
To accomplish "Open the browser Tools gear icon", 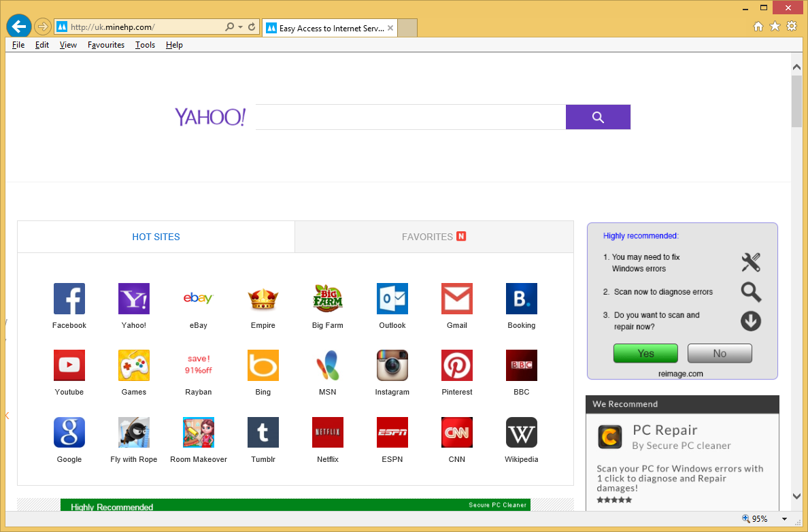I will [791, 27].
